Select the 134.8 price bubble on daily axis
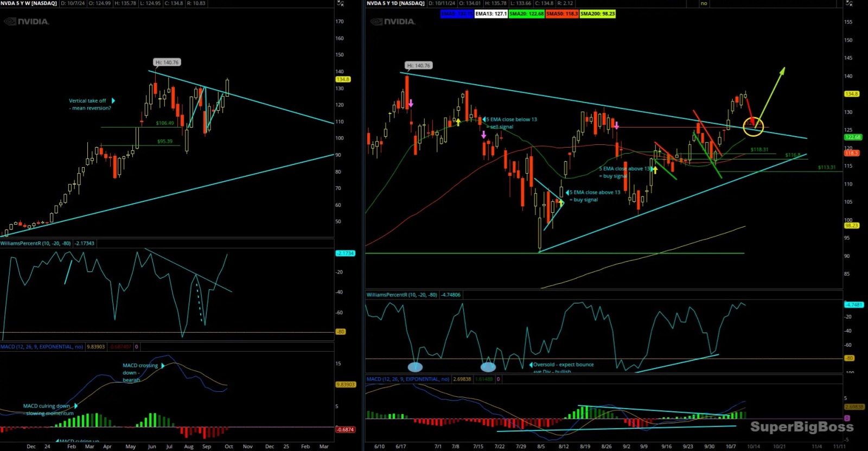Screen dimensions: 868x451 pyautogui.click(x=852, y=94)
